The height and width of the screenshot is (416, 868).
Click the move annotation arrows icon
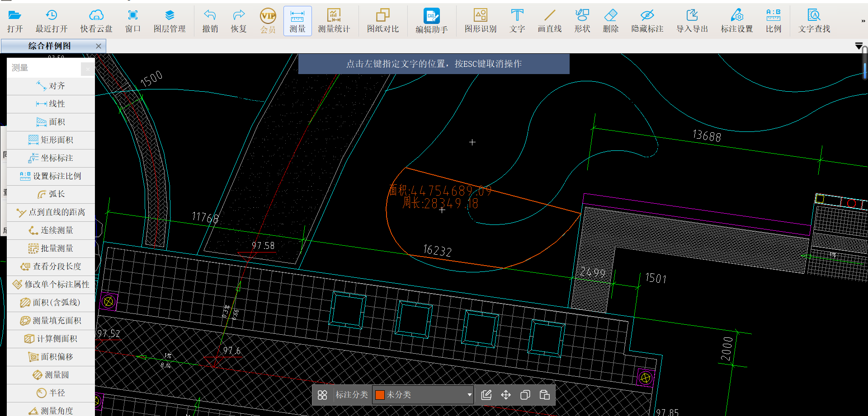click(506, 395)
